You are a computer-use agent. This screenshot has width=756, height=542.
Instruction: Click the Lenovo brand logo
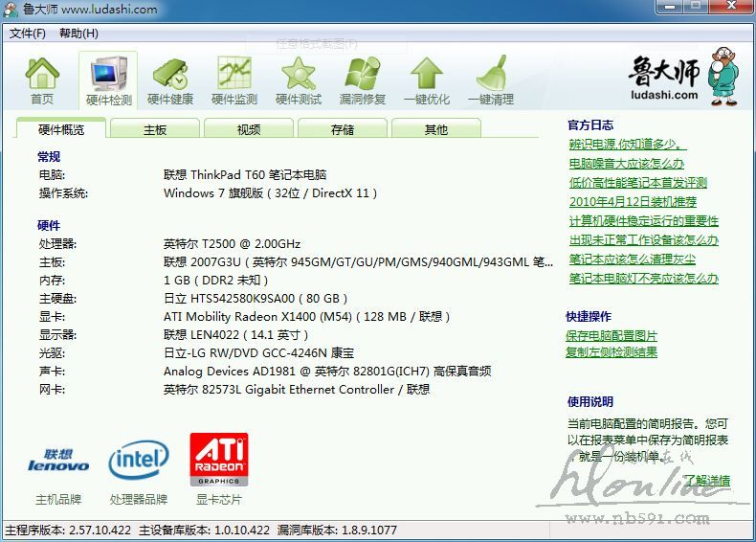[58, 461]
